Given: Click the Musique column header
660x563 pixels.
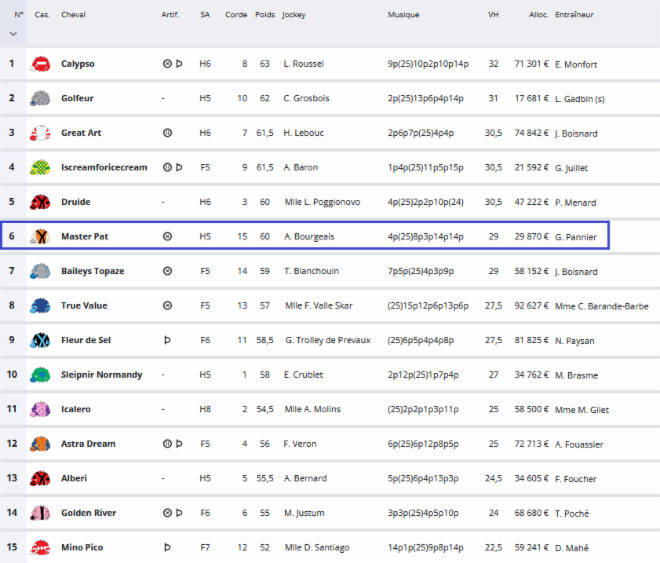Looking at the screenshot, I should pyautogui.click(x=403, y=15).
